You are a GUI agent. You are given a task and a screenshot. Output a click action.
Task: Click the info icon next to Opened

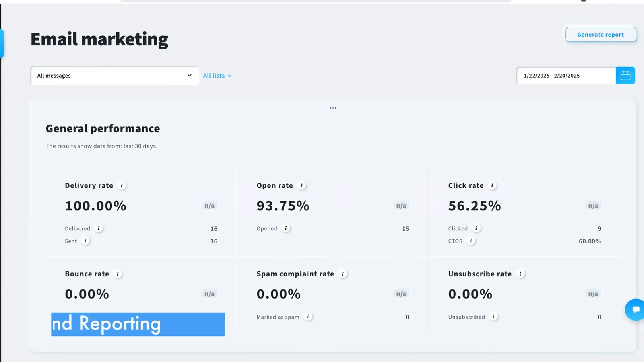(286, 228)
